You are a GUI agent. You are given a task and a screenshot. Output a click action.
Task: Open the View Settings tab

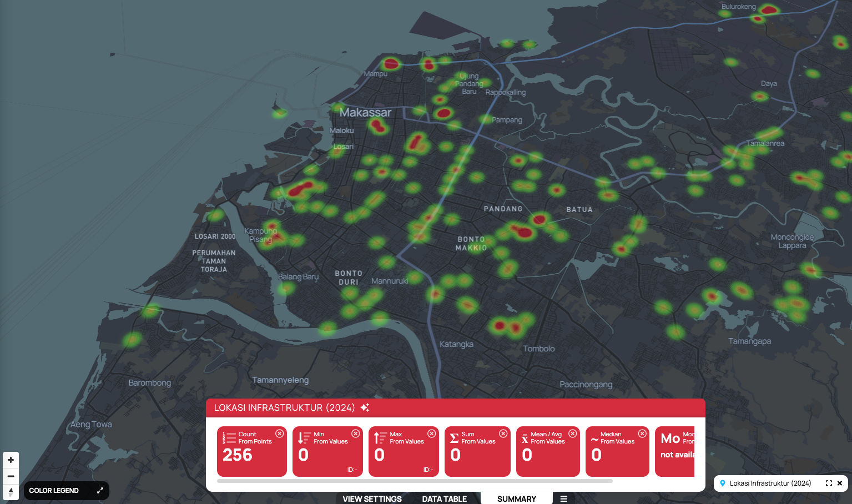pyautogui.click(x=372, y=498)
